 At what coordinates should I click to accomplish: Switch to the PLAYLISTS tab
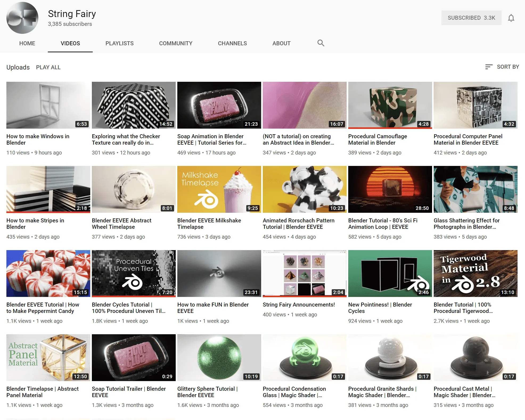coord(119,43)
